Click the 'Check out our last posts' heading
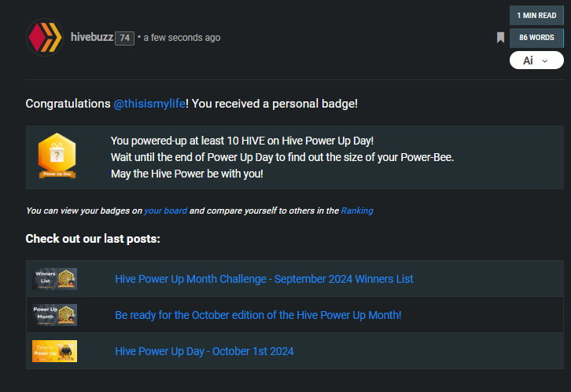571x392 pixels. coord(93,239)
